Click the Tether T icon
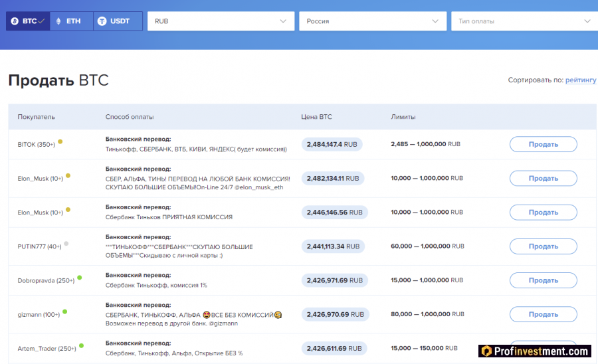598x364 pixels. click(x=102, y=21)
